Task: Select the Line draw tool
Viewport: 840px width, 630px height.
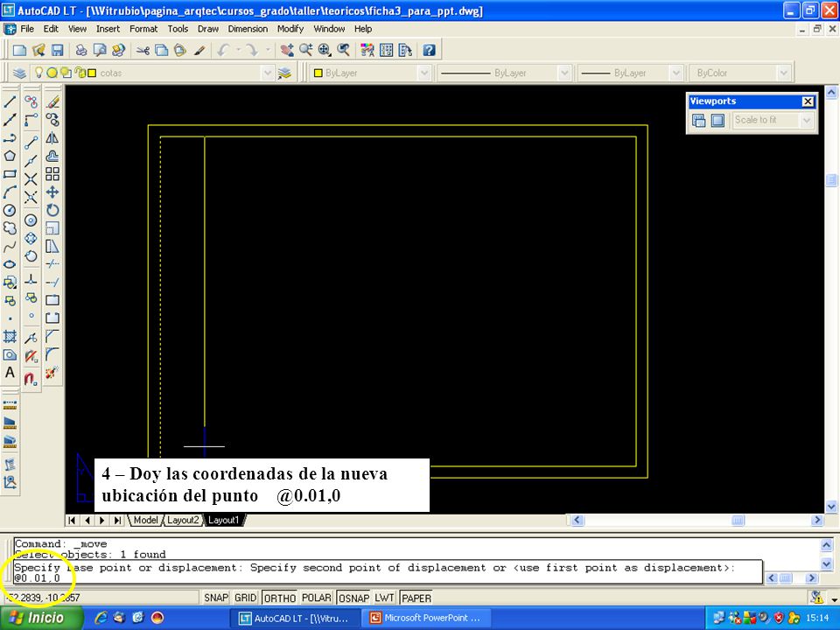Action: pos(10,101)
